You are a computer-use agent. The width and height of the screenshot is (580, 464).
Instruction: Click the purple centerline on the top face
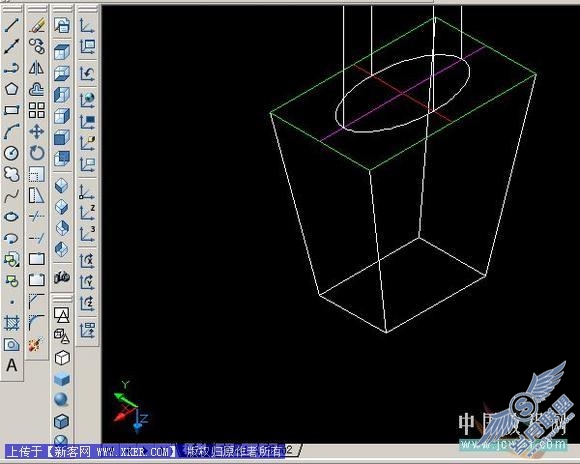(403, 94)
